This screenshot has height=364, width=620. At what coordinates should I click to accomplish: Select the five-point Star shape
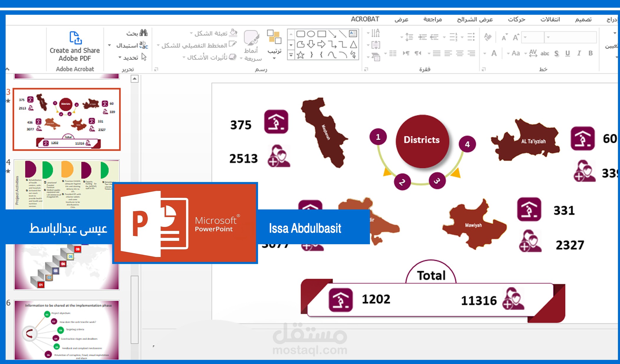[301, 55]
